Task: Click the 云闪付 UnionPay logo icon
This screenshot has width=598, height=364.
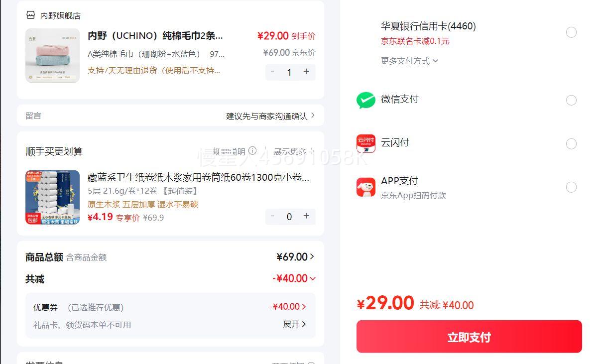Action: [366, 143]
